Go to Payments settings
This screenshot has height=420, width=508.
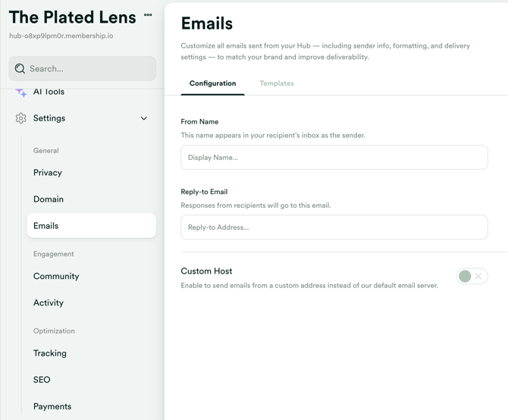click(52, 406)
